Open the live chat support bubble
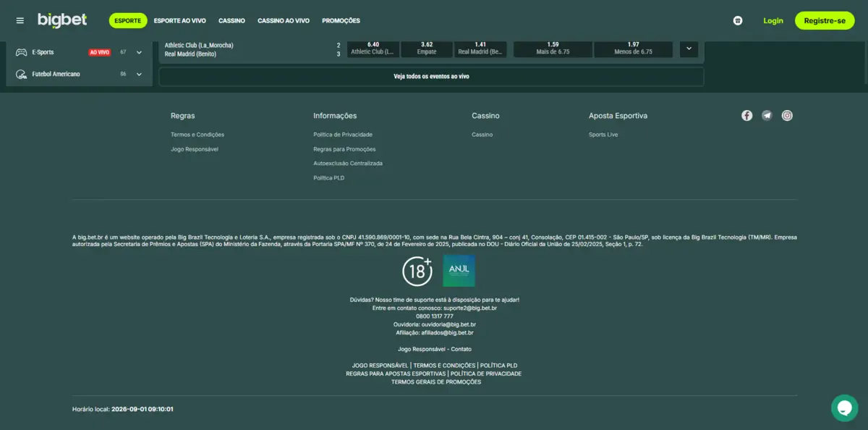 [844, 408]
